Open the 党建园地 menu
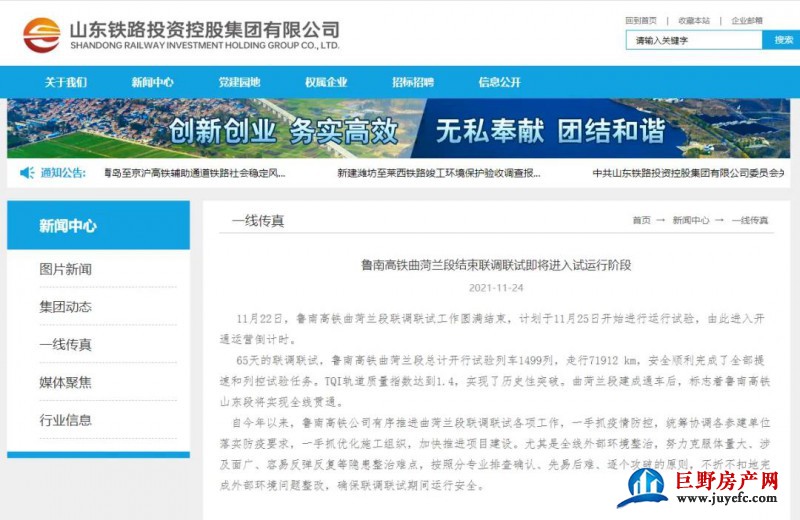This screenshot has width=800, height=520. tap(239, 82)
